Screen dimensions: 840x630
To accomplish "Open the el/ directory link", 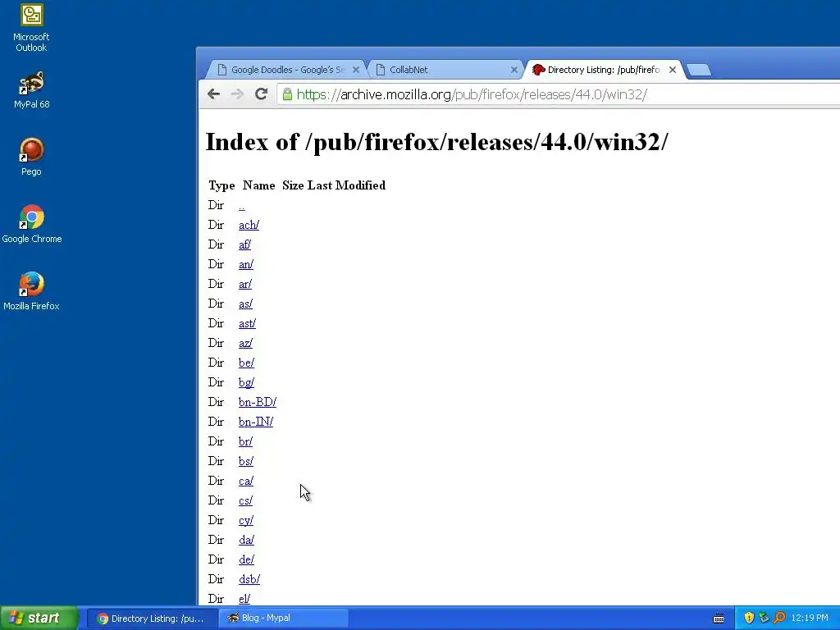I will (x=244, y=599).
